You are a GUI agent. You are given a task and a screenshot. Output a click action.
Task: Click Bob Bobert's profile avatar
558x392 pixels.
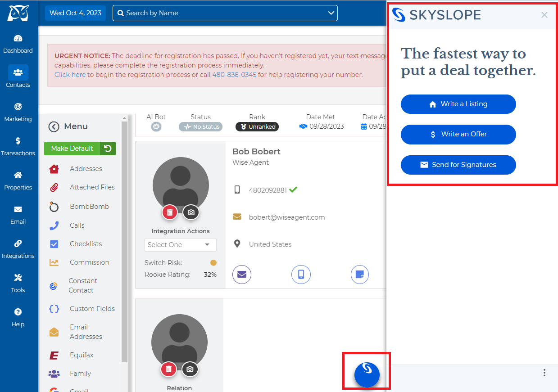181,185
